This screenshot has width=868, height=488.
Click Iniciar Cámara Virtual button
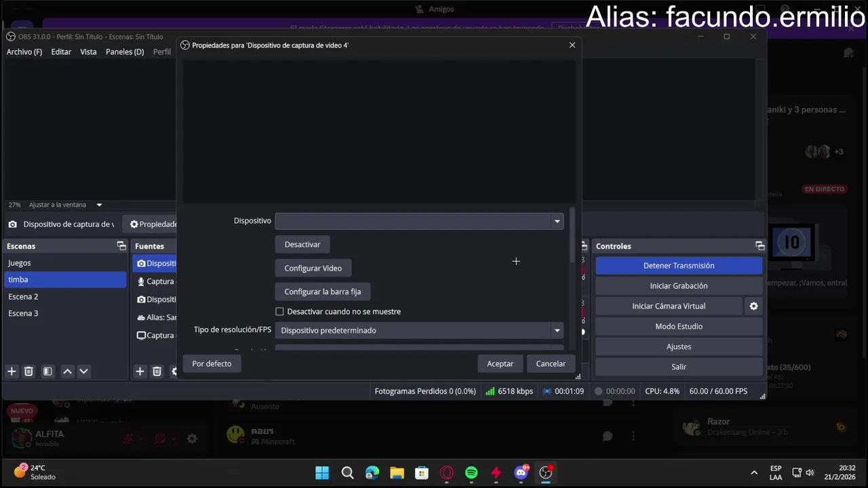tap(669, 306)
